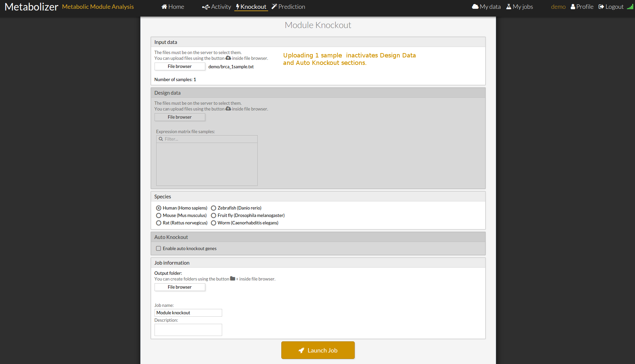The image size is (635, 364).
Task: Open File browser for Output folder
Action: (180, 287)
